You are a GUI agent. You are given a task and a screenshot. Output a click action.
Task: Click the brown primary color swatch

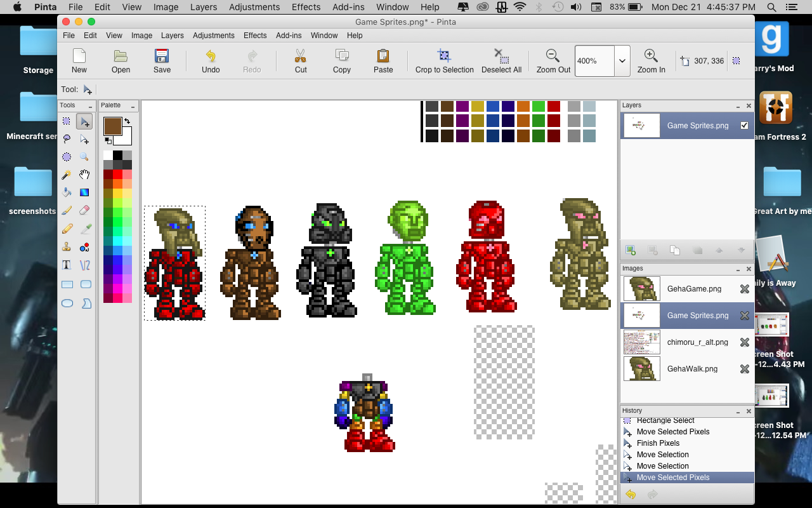[112, 126]
